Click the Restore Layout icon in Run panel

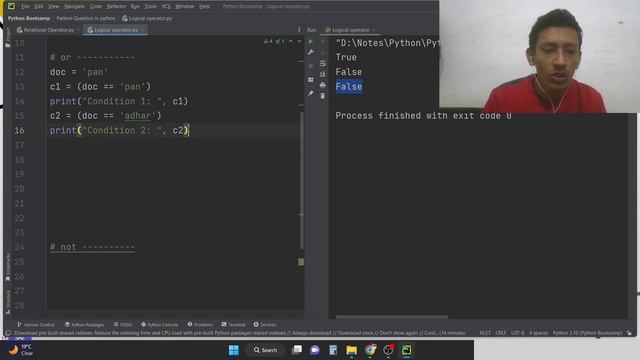pos(311,80)
